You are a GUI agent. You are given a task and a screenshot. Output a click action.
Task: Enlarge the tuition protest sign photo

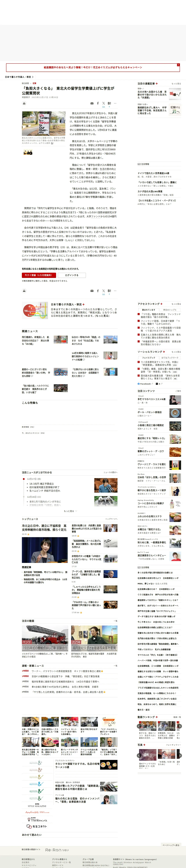pos(44,124)
